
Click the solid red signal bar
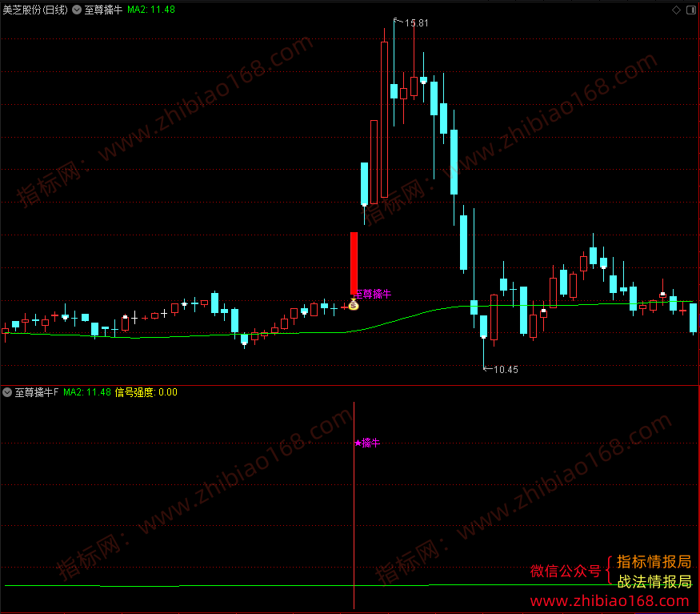tap(354, 263)
